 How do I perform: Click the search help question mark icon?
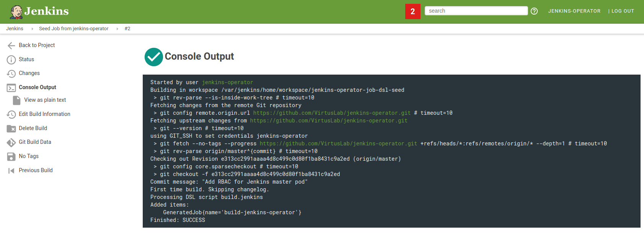(x=534, y=11)
